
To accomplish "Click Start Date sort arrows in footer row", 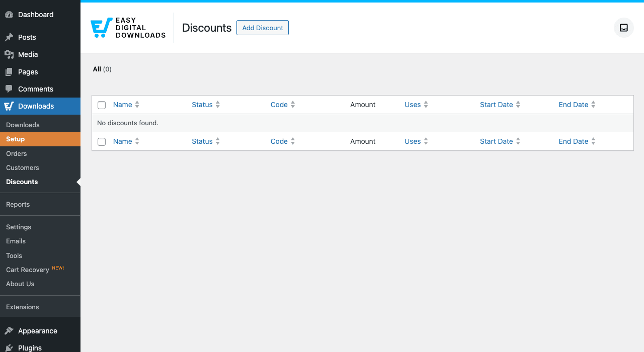I will point(518,141).
